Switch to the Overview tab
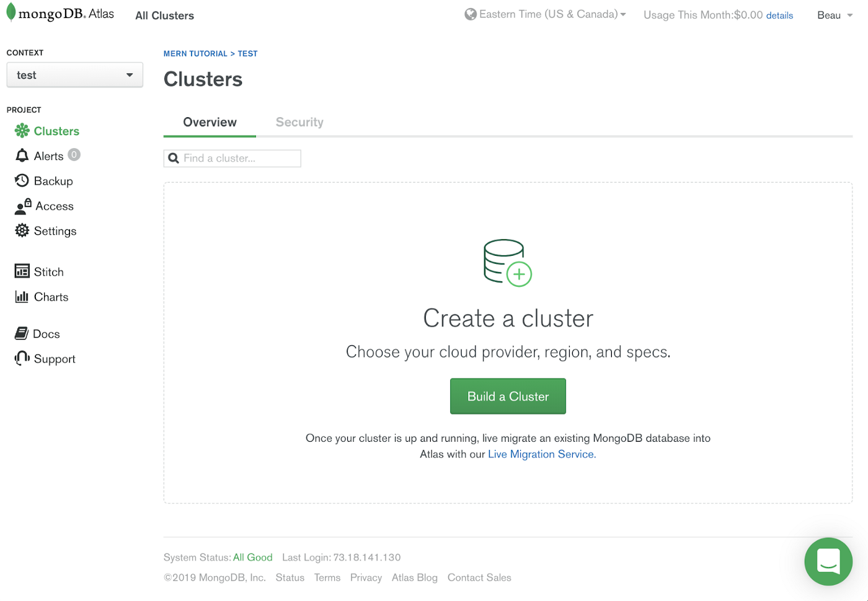This screenshot has width=868, height=601. point(210,122)
